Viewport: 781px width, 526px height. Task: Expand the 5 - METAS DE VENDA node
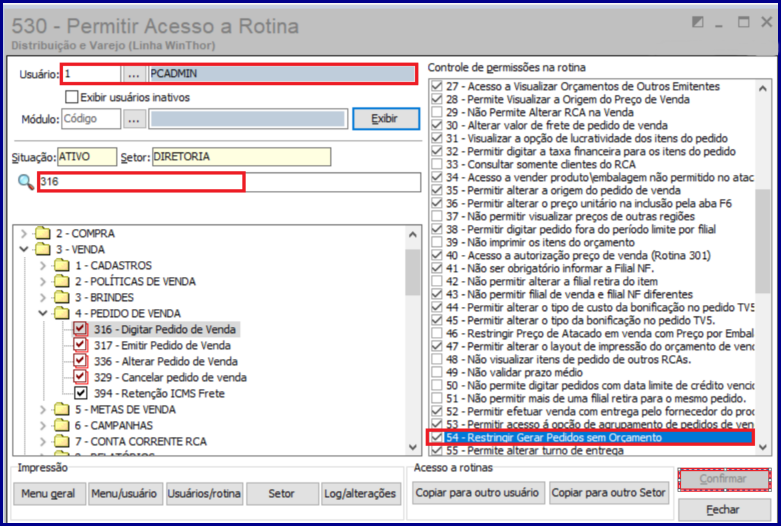(43, 409)
